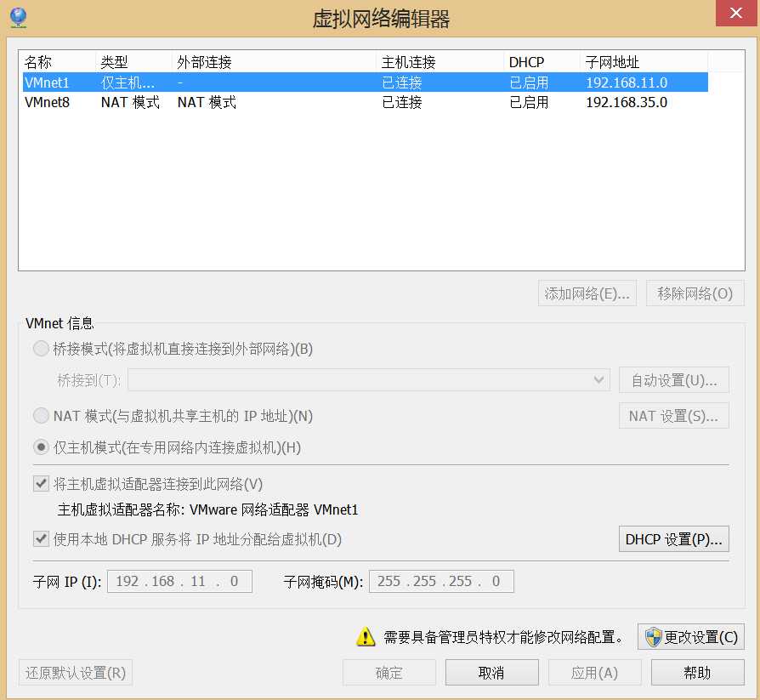
Task: Select 仅主机模式 radio button
Action: click(x=41, y=447)
